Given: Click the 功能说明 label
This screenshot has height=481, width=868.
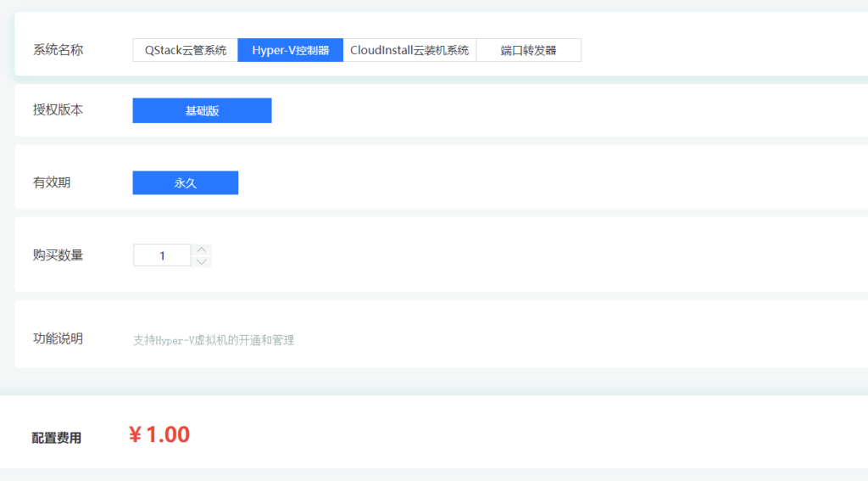Looking at the screenshot, I should (58, 338).
